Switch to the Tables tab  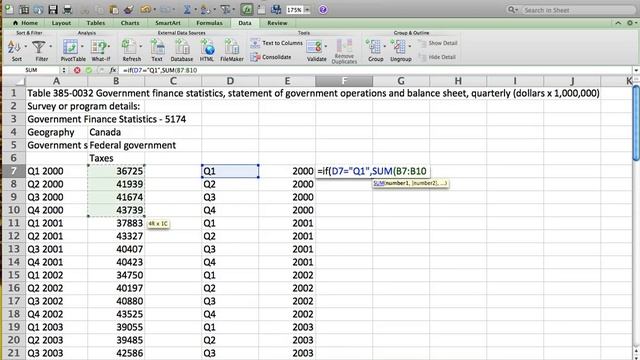[x=96, y=23]
